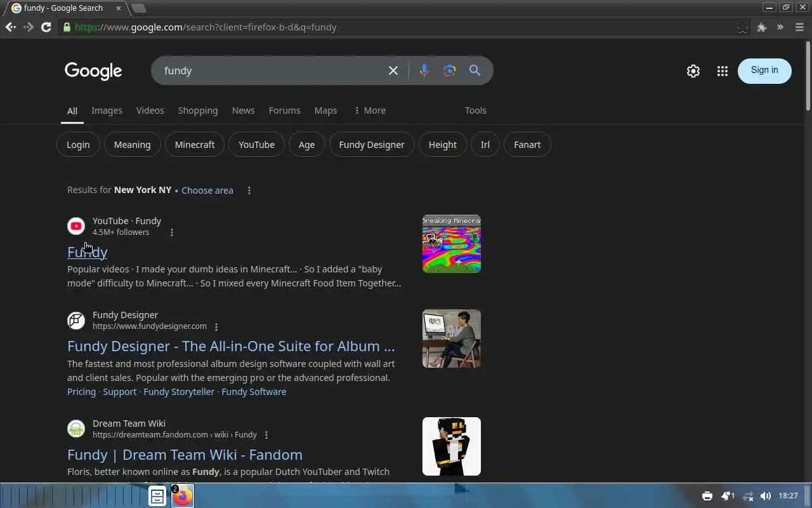Screen dimensions: 812x508
Task: Open the Fundy Designer album suite result
Action: click(231, 346)
